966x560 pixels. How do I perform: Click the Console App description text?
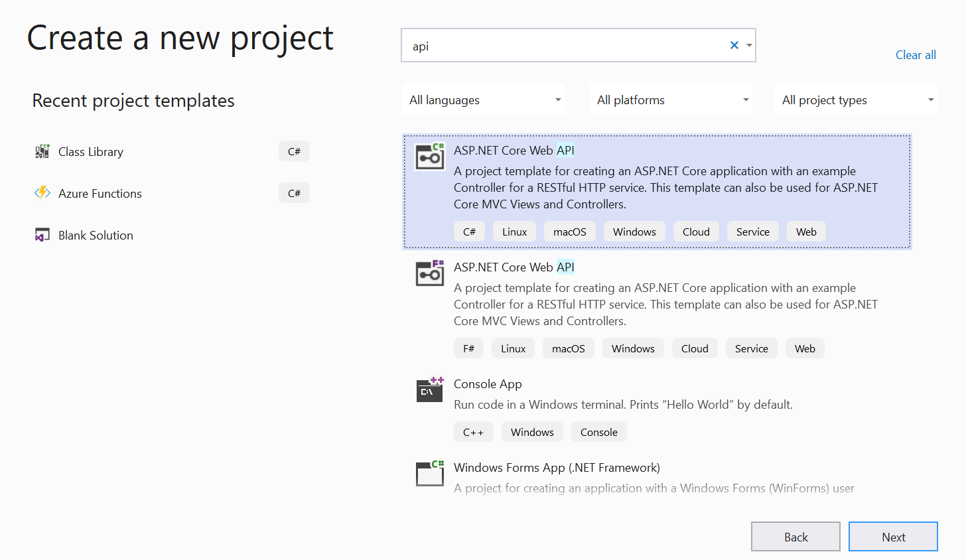(623, 405)
